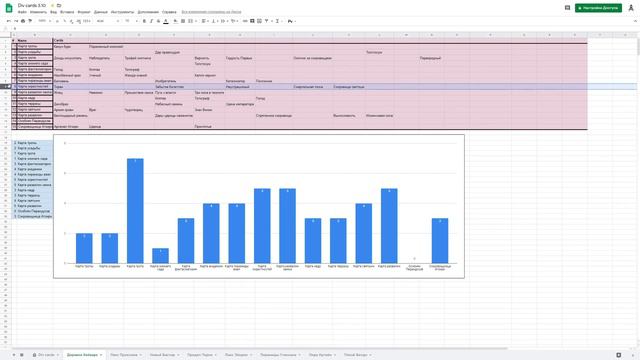
Task: Open the Explore button at bottom right
Action: coord(619,355)
